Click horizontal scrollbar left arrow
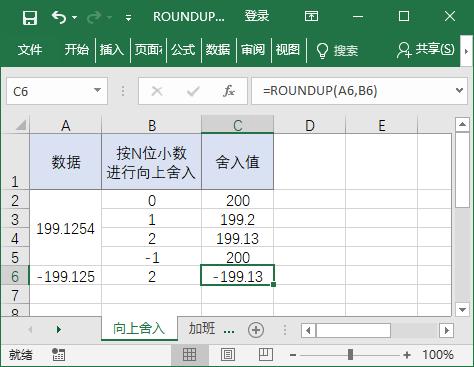 click(308, 331)
